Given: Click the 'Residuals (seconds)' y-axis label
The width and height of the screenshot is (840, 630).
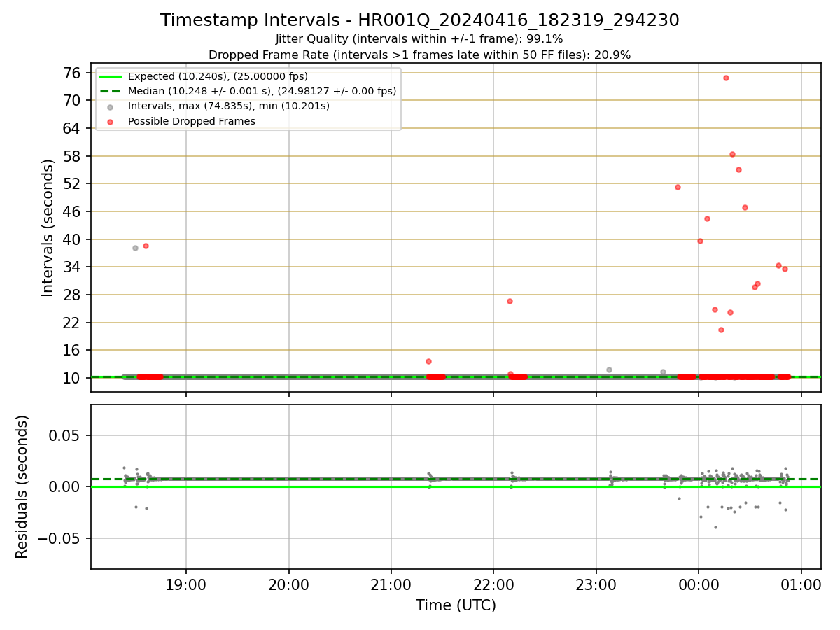Looking at the screenshot, I should click(x=22, y=486).
